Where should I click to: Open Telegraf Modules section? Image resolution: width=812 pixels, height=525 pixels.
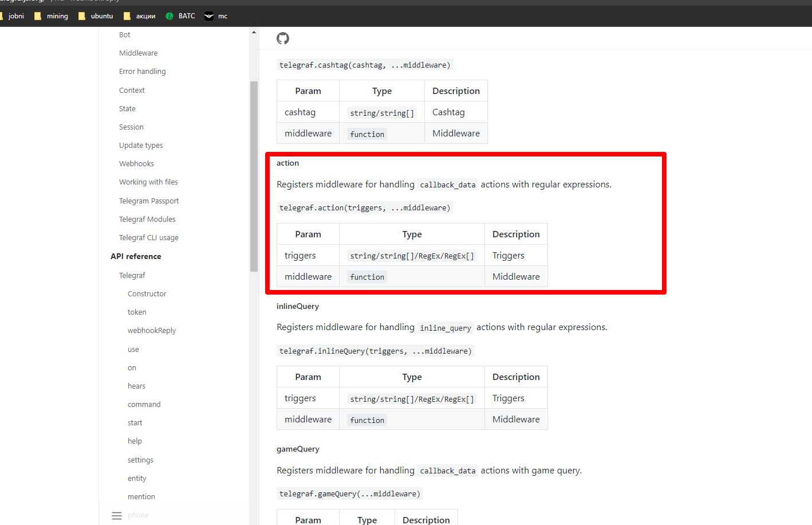tap(147, 220)
